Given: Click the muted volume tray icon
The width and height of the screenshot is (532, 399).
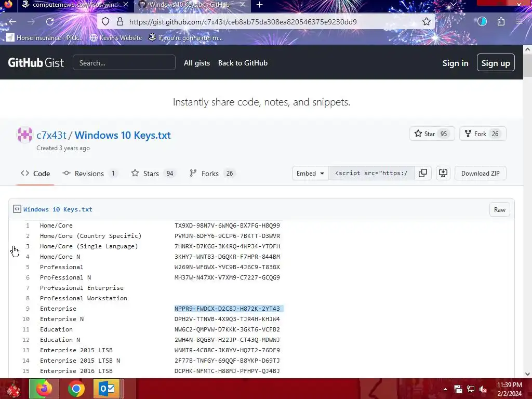Looking at the screenshot, I should 483,389.
